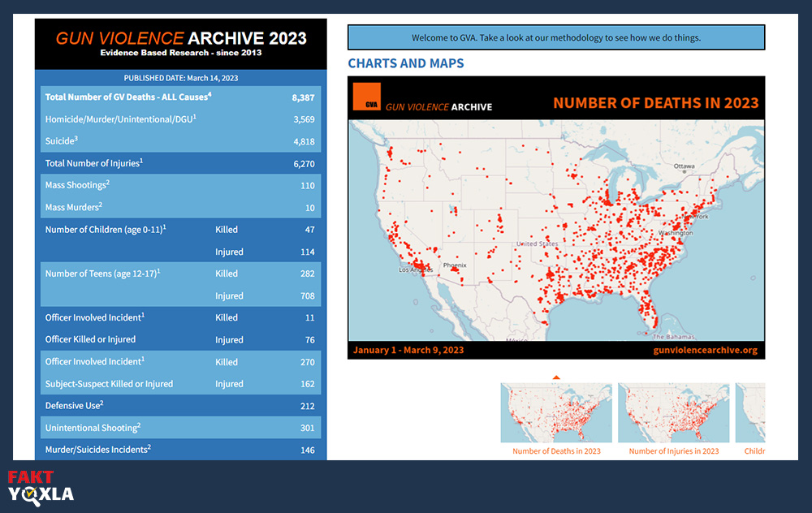Click officer killed value 11
812x513 pixels.
[x=309, y=317]
